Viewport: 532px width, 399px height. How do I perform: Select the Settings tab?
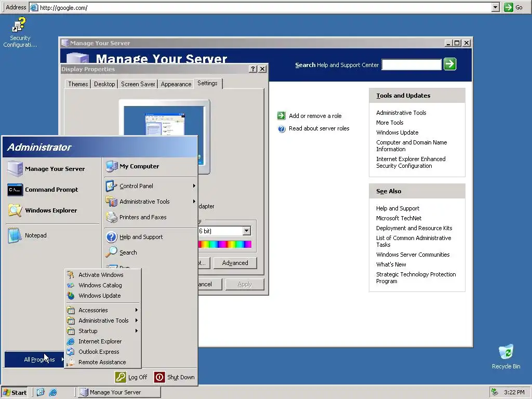click(x=207, y=83)
